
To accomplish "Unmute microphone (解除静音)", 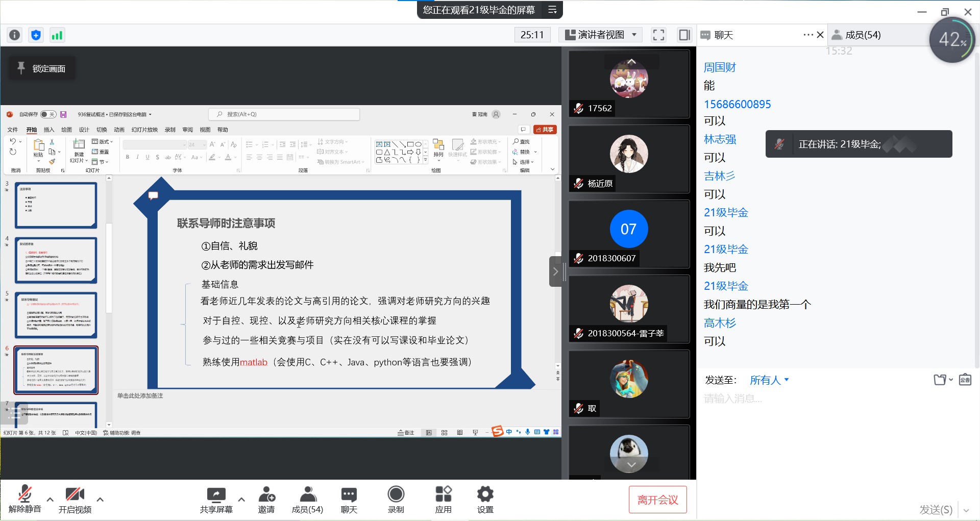I will pyautogui.click(x=24, y=499).
